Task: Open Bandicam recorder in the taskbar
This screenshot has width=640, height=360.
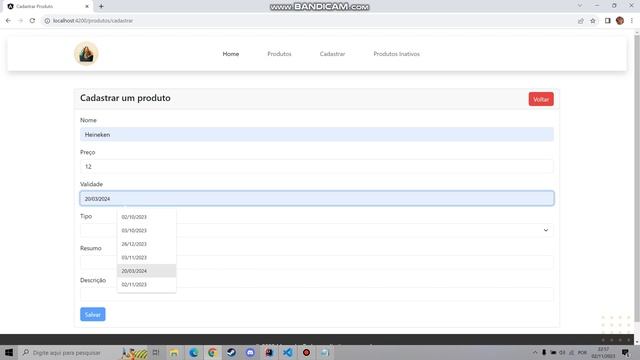Action: 307,353
